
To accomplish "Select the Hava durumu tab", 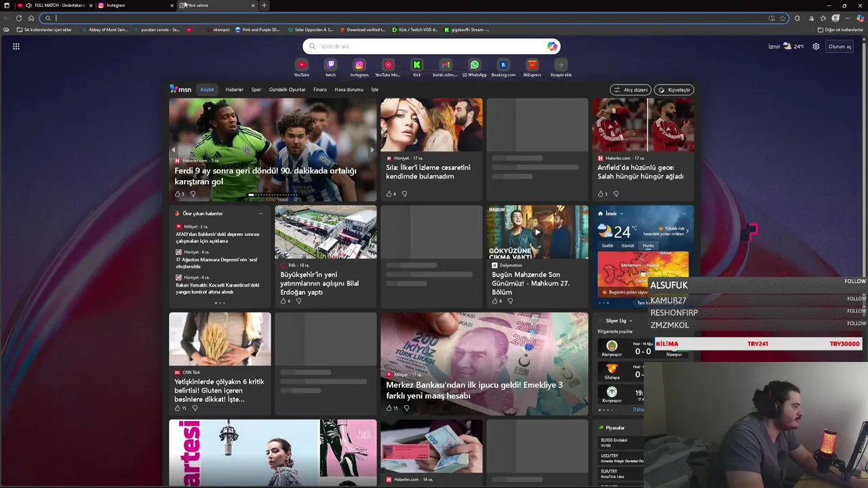I will [349, 89].
